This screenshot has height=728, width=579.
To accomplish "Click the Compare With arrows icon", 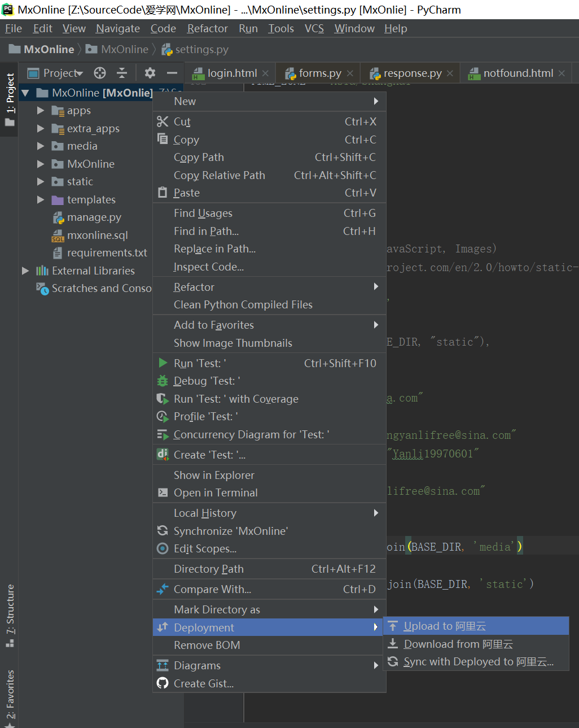I will 163,589.
